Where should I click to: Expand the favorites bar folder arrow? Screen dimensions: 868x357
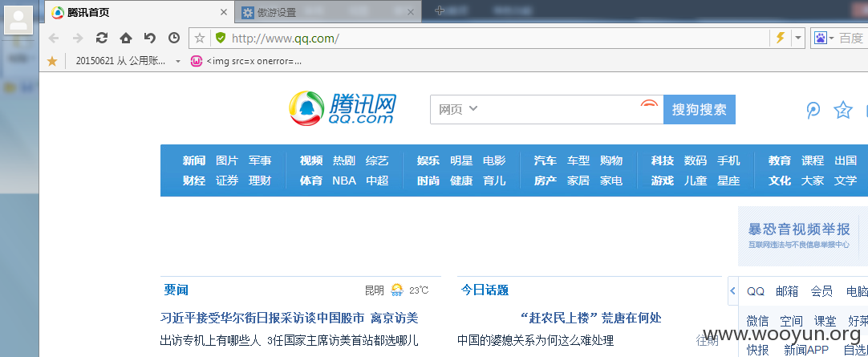point(178,62)
